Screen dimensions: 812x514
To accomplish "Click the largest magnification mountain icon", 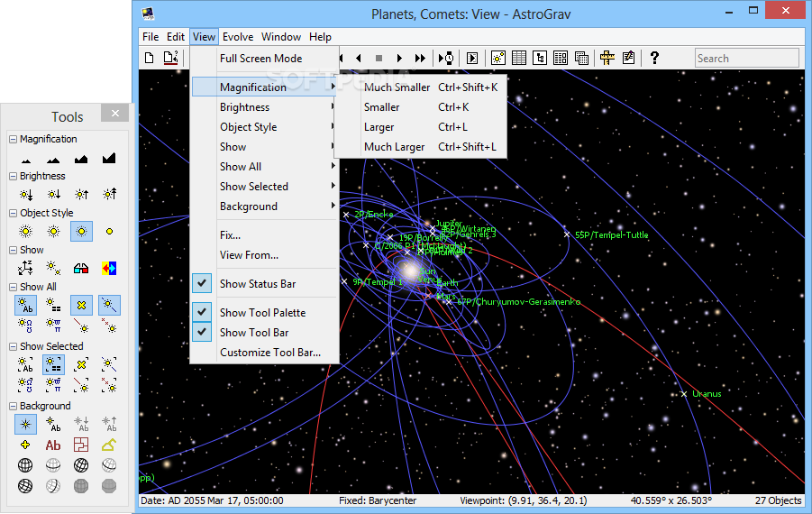I will click(109, 158).
